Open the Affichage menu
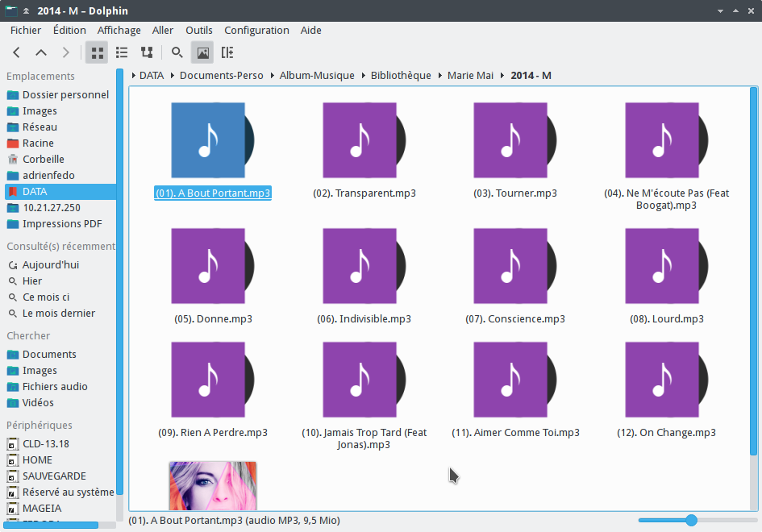The height and width of the screenshot is (532, 762). (x=119, y=30)
